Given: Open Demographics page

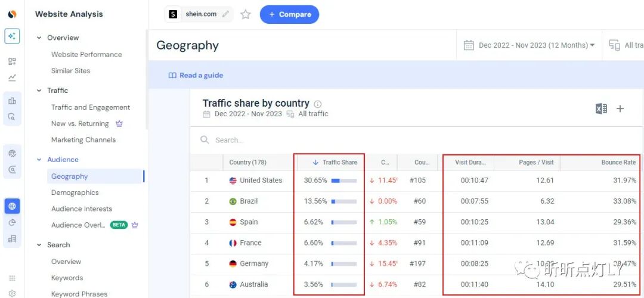Looking at the screenshot, I should tap(75, 193).
